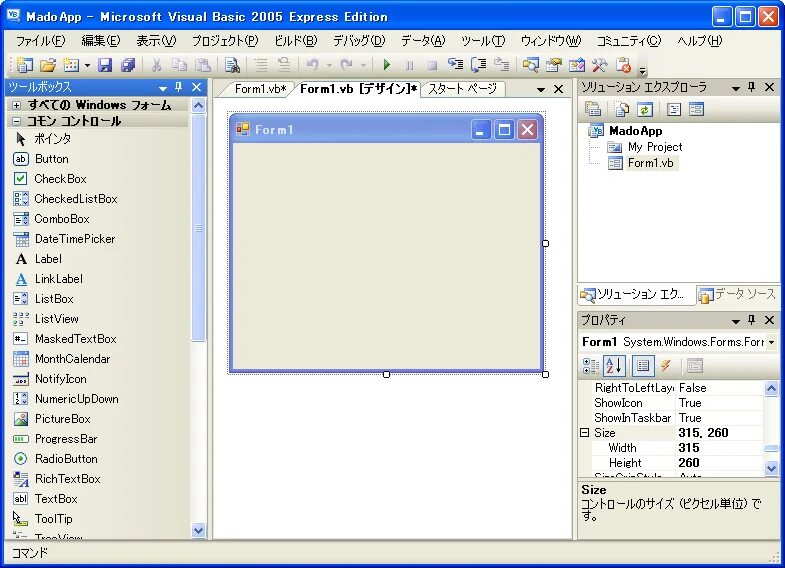785x568 pixels.
Task: Open the ツール(T) menu
Action: [x=483, y=41]
